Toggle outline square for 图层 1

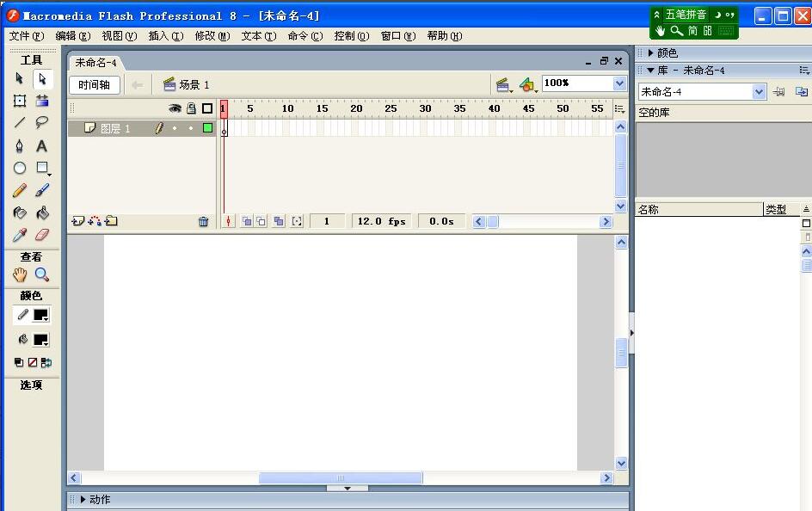(207, 128)
